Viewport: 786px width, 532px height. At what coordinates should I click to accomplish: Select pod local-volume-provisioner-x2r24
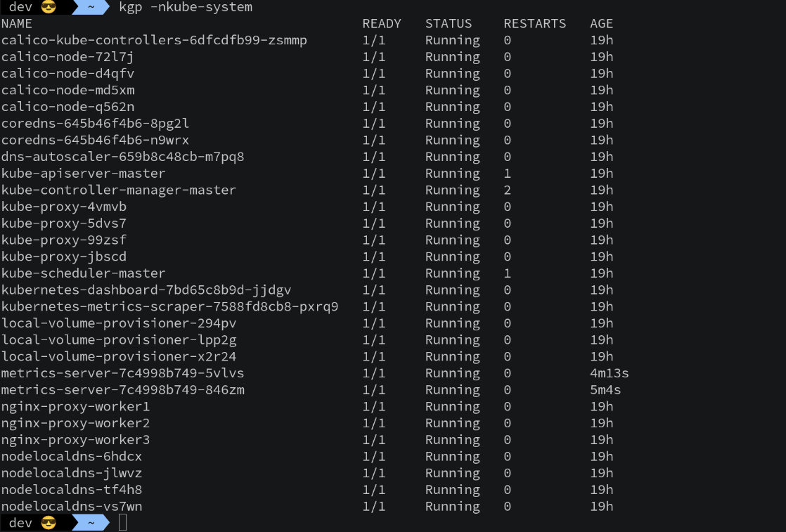[x=119, y=356]
